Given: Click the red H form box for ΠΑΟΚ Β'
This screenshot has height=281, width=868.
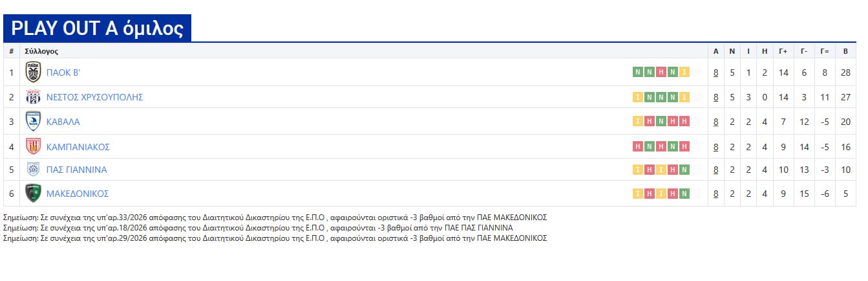Looking at the screenshot, I should click(x=661, y=72).
